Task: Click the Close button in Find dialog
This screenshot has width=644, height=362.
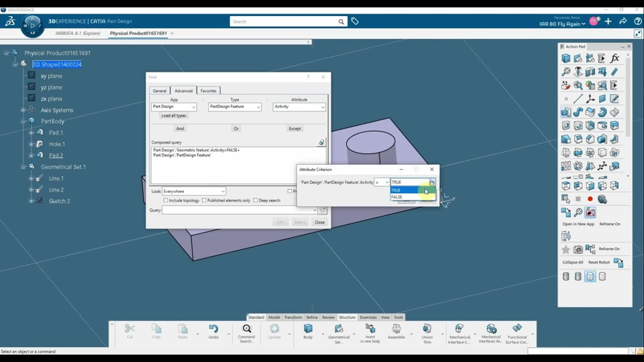Action: [x=319, y=222]
